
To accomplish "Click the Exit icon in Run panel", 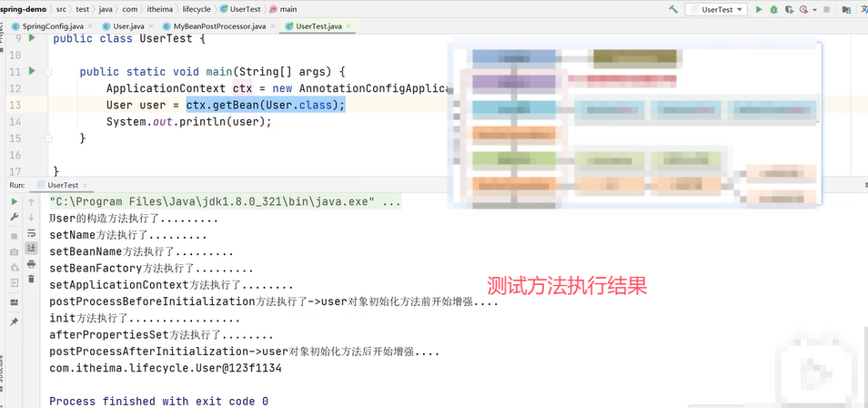I will 15,282.
